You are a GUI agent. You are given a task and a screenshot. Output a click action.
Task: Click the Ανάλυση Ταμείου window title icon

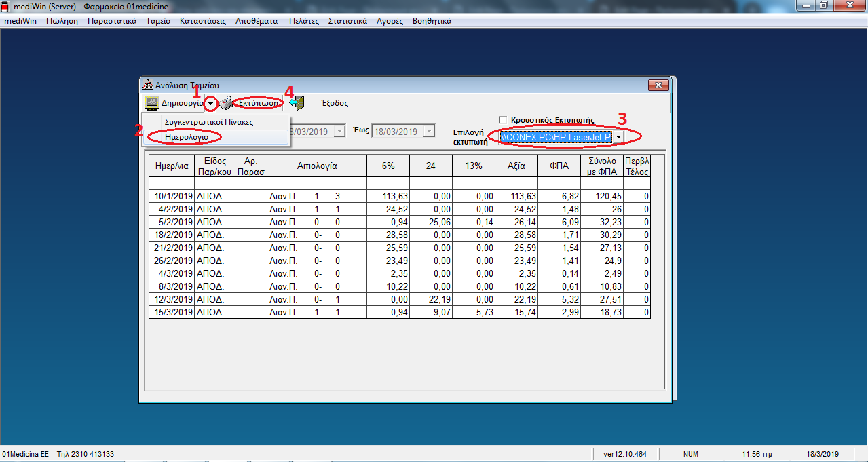(147, 85)
